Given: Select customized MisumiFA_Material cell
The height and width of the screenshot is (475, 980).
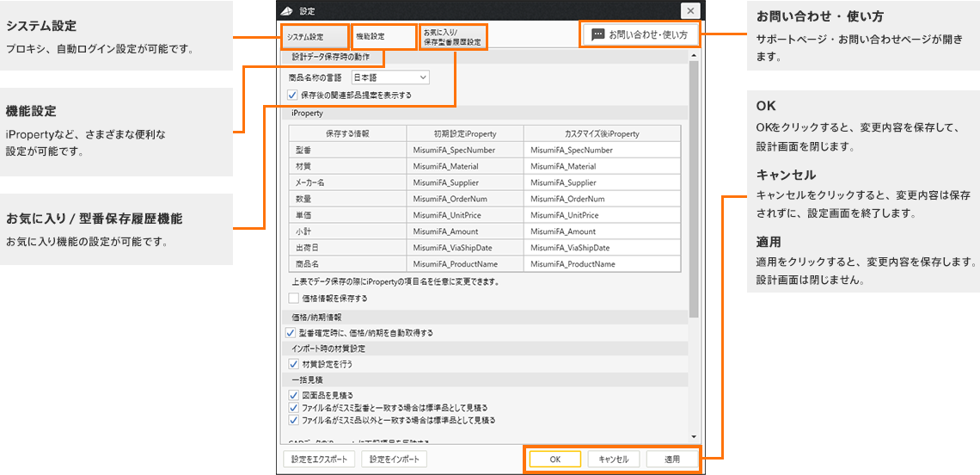Looking at the screenshot, I should [602, 166].
